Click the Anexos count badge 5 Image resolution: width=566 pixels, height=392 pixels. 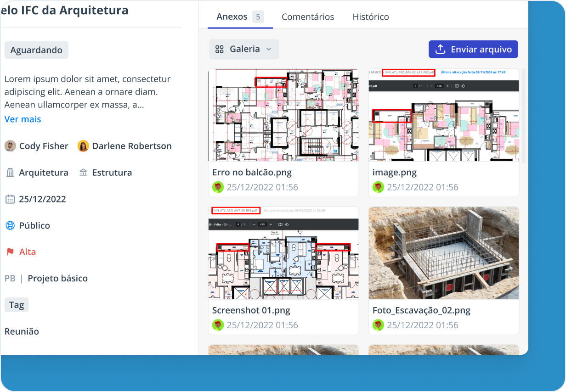click(x=258, y=17)
